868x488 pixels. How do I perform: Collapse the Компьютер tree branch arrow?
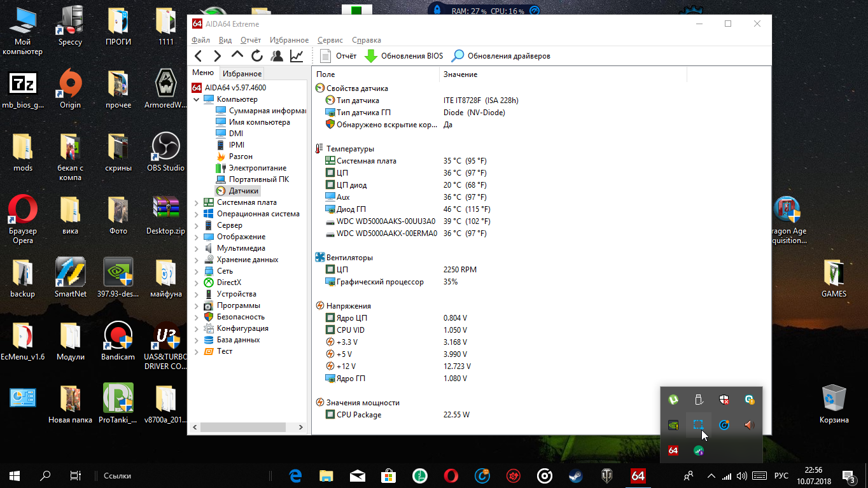(197, 99)
